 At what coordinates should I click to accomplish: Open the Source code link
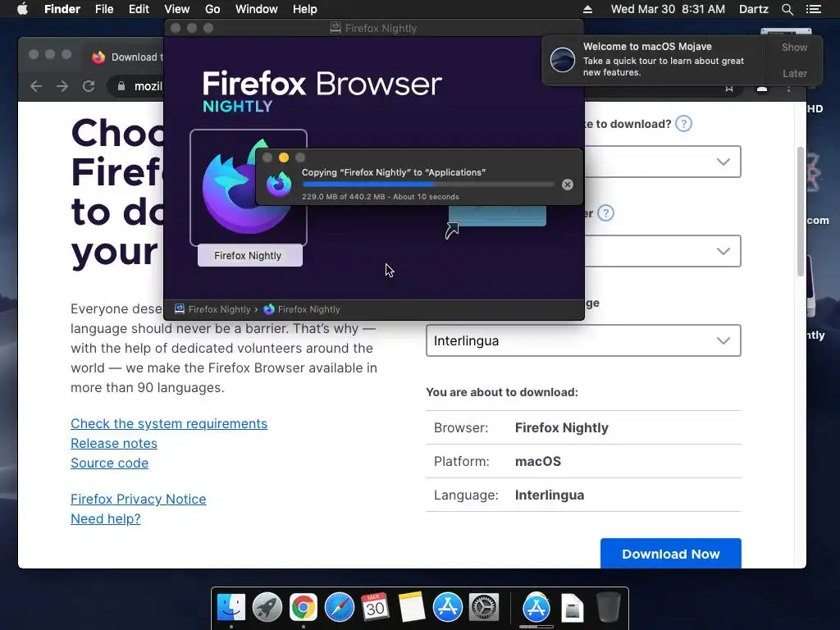pos(109,463)
